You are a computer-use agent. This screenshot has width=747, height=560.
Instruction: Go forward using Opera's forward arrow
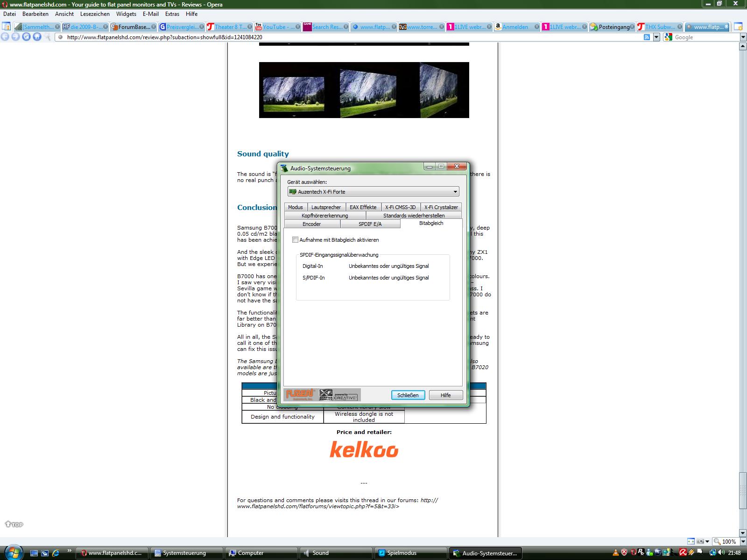15,37
